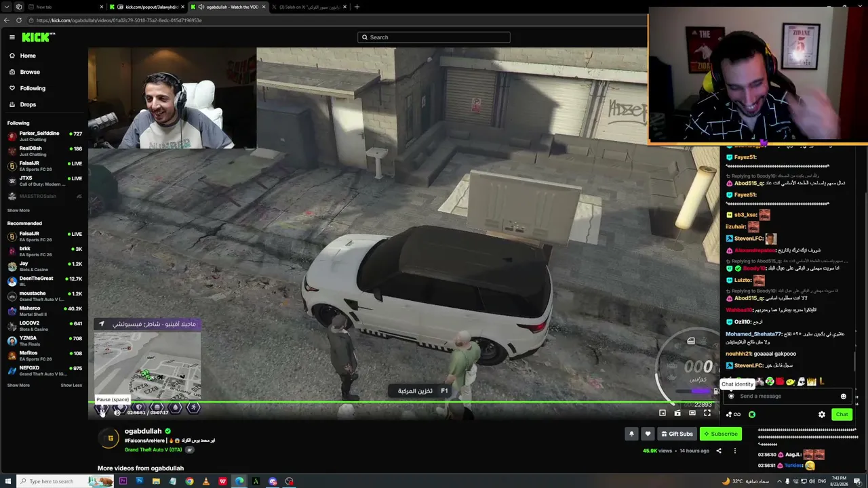Screen dimensions: 868x488
Task: Follow the channel with heart button
Action: [648, 434]
